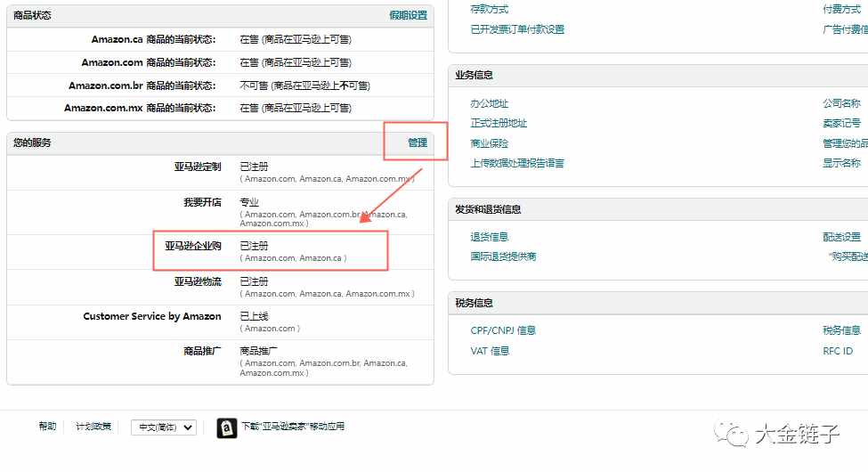Select the Amazon.ca 商品的当前状态 row
868x472 pixels.
[x=220, y=39]
